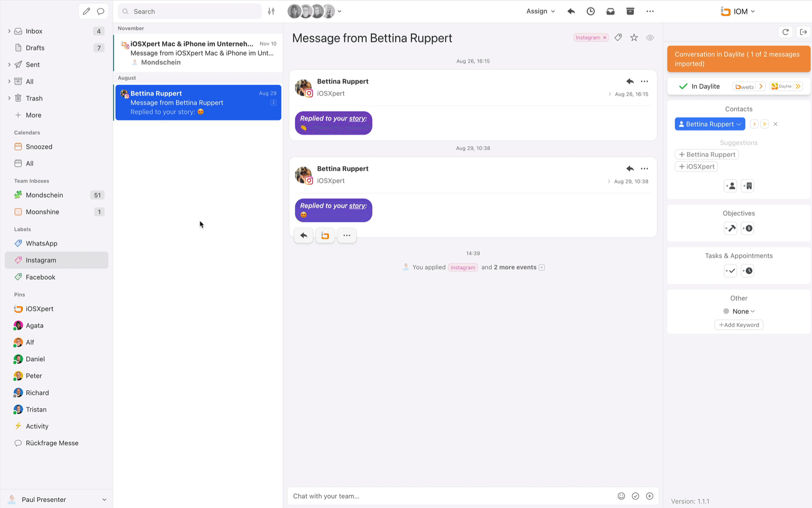This screenshot has width=812, height=508.
Task: Open options for the Aug 26 message
Action: coord(644,81)
